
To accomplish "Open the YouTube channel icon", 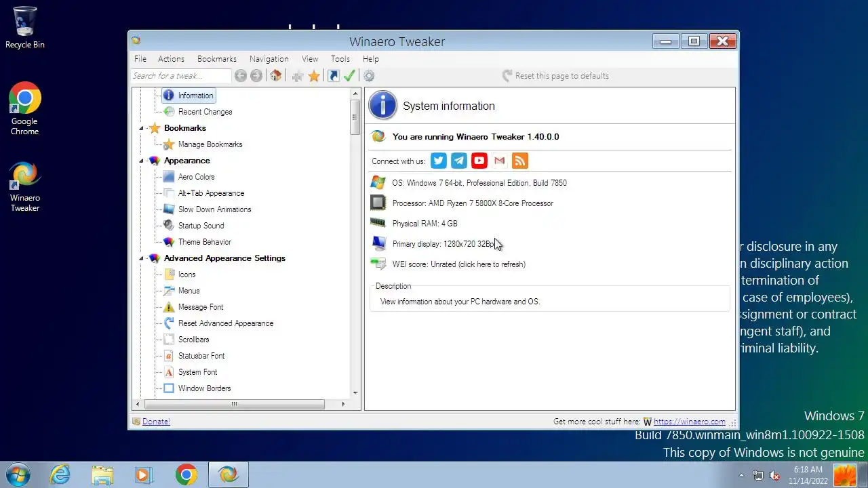I will [479, 161].
